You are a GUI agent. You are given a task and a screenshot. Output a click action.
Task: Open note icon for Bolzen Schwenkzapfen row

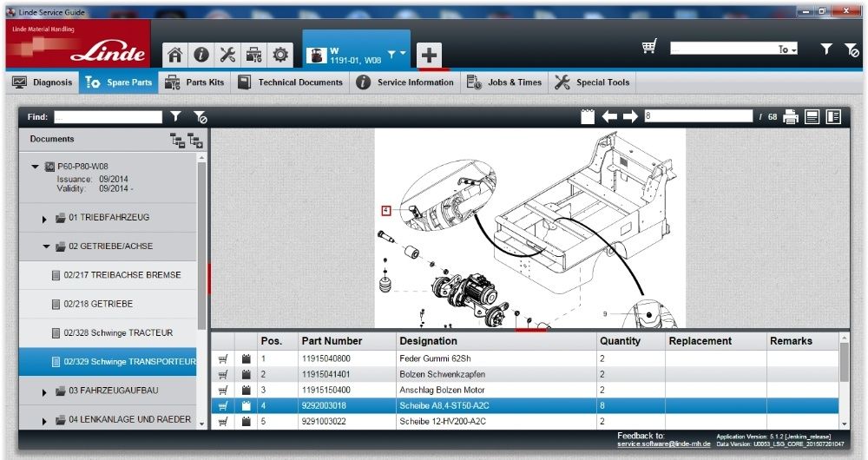(247, 375)
